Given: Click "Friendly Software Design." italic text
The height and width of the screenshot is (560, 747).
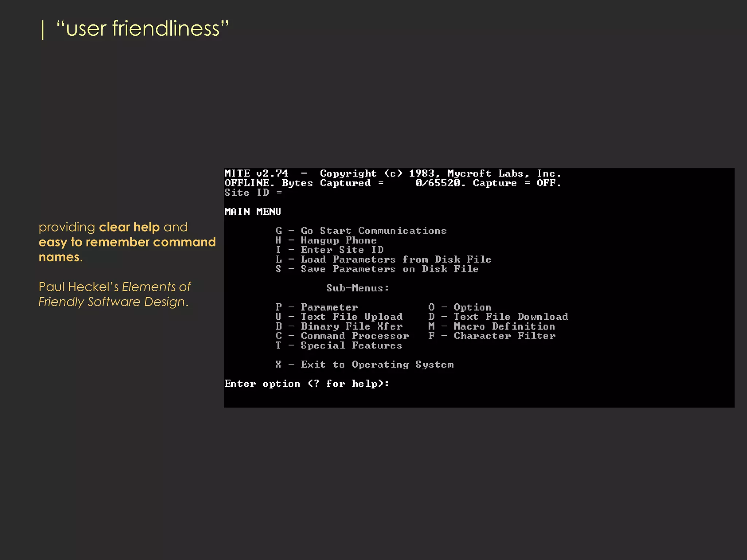Looking at the screenshot, I should pos(113,302).
